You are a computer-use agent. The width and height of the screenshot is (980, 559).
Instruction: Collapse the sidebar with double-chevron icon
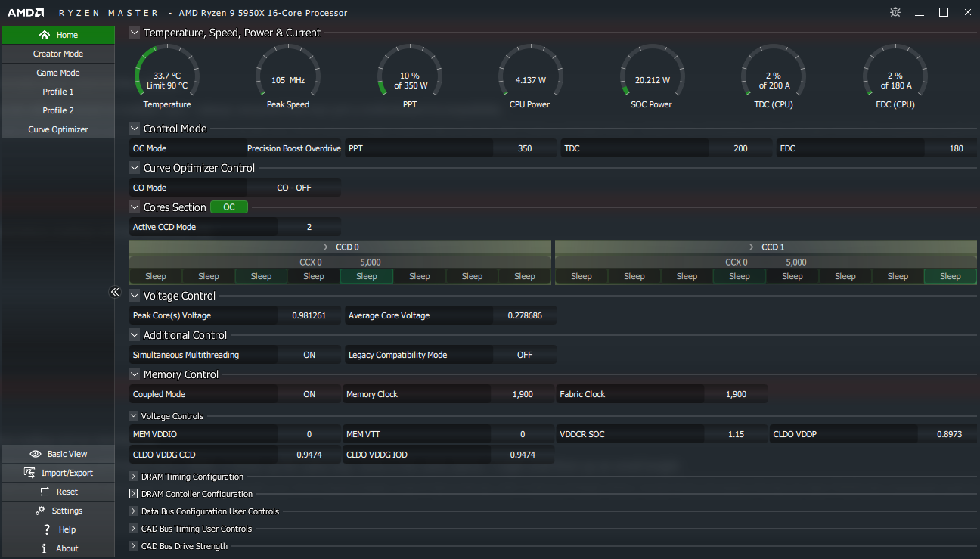(115, 292)
